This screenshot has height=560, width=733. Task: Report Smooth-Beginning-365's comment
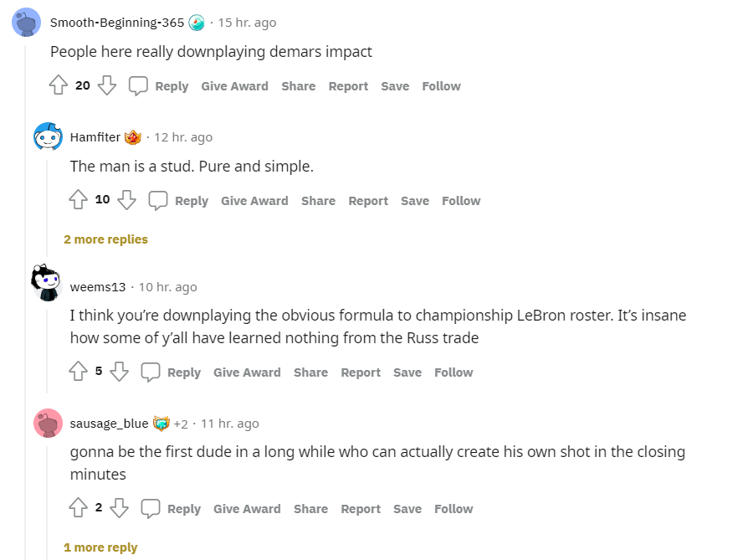coord(348,86)
